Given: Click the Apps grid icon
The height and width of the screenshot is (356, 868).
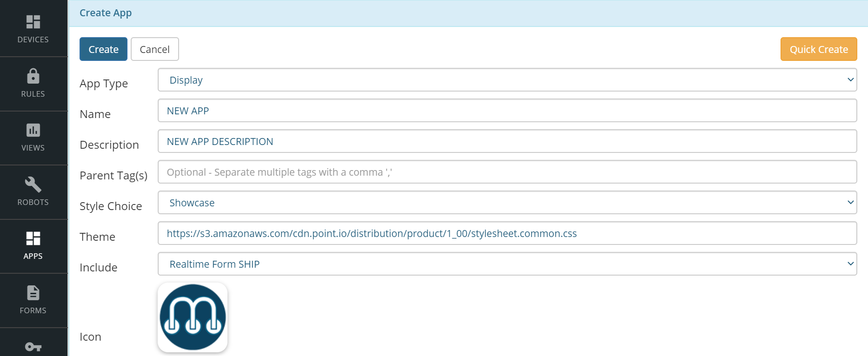Looking at the screenshot, I should pos(33,238).
